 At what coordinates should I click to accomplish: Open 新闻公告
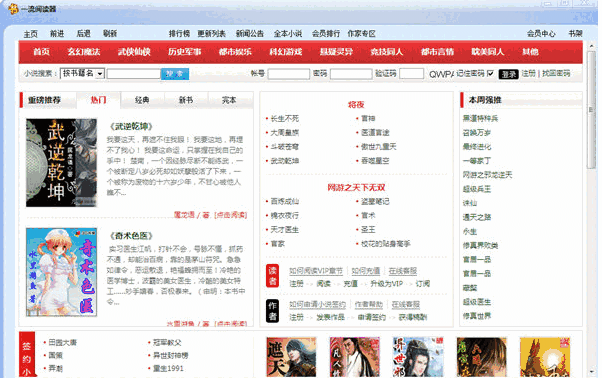pos(250,34)
